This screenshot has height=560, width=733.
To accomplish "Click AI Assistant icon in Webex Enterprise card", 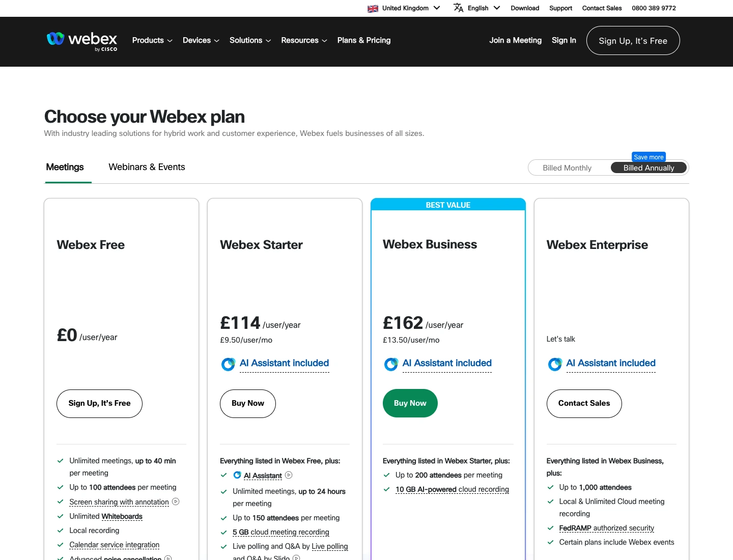I will (x=555, y=364).
